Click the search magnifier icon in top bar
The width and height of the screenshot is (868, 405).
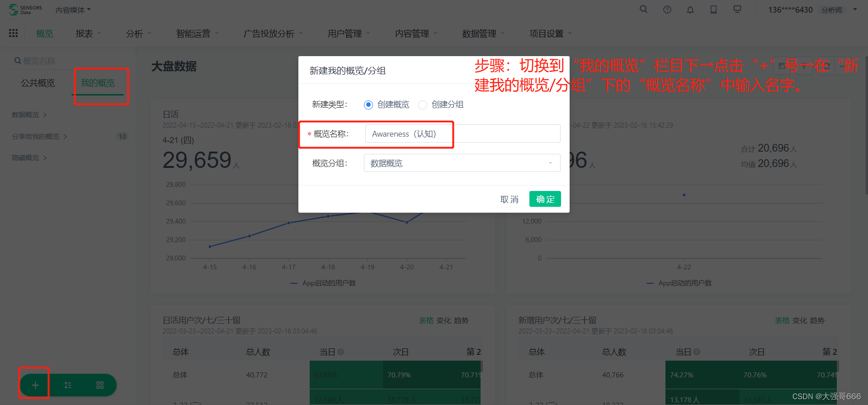click(643, 10)
